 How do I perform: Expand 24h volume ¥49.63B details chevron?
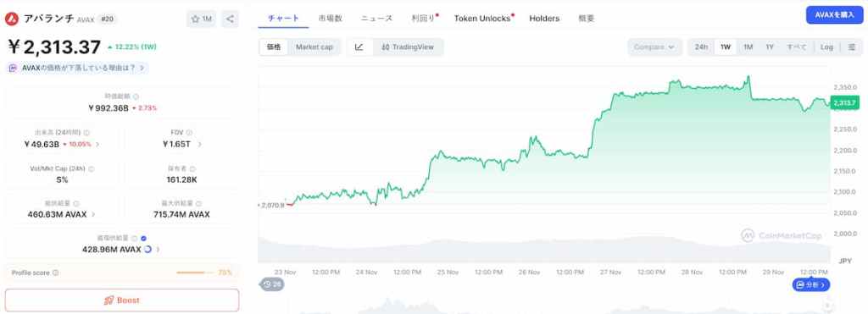(x=98, y=144)
